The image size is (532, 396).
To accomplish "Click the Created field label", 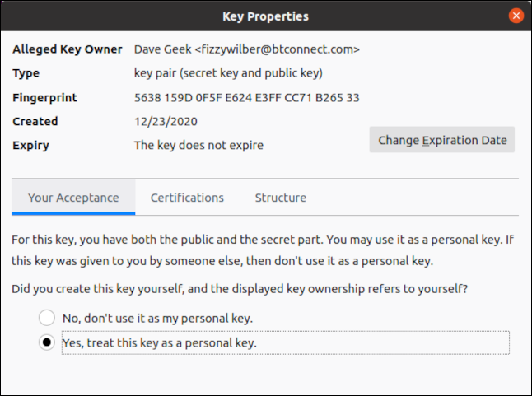I will point(35,122).
